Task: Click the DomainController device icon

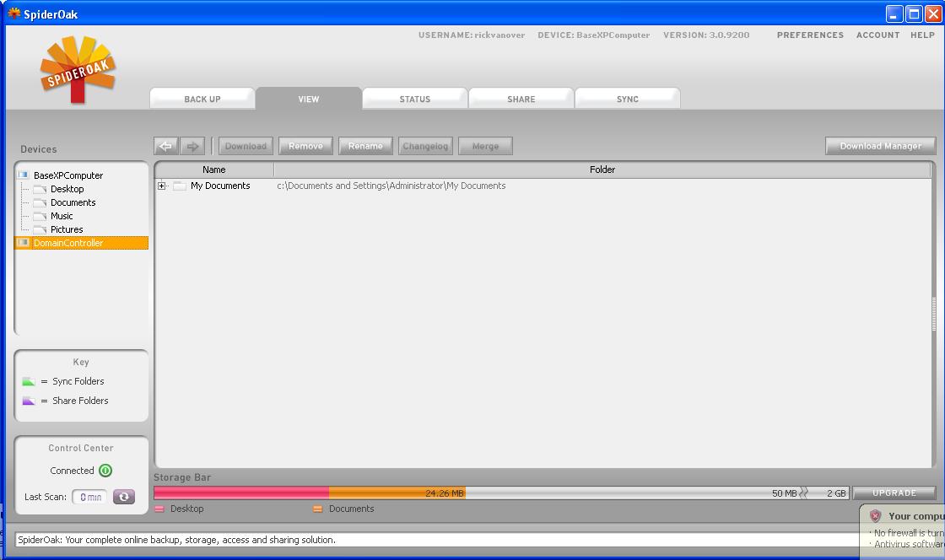Action: (x=24, y=243)
